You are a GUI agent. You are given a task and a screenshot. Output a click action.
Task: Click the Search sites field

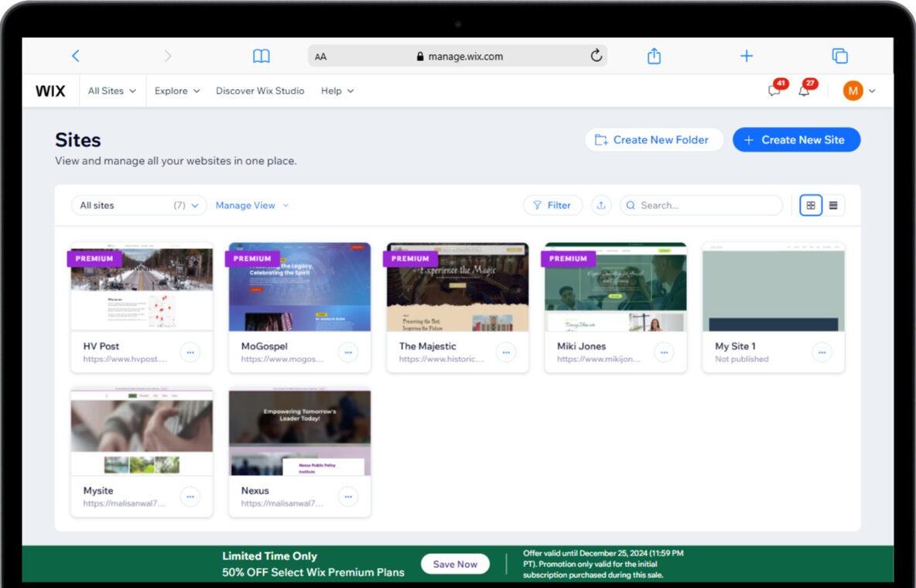[x=701, y=205]
